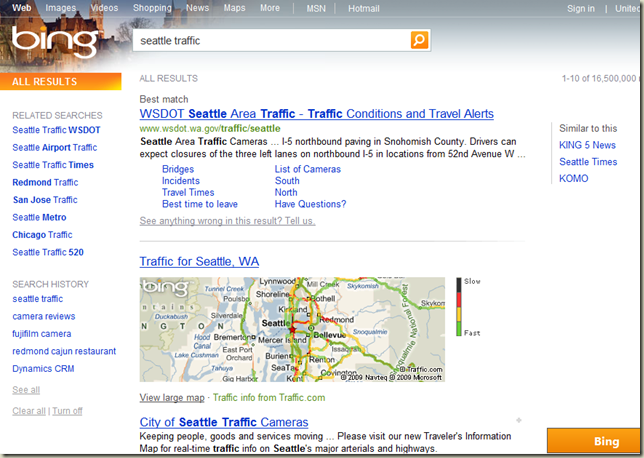The width and height of the screenshot is (644, 458).
Task: Select related search Seattle Airport Traffic
Action: point(55,147)
